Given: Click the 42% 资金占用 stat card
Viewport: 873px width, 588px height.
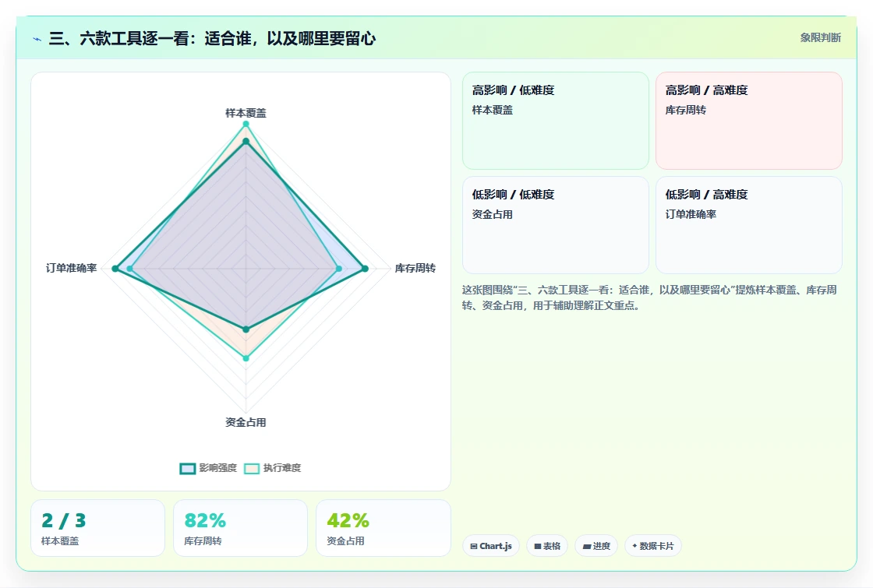Looking at the screenshot, I should pyautogui.click(x=383, y=528).
